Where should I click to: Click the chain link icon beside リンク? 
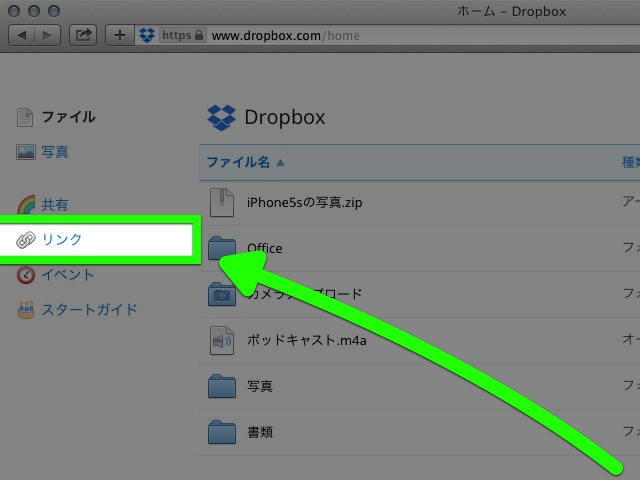coord(26,240)
